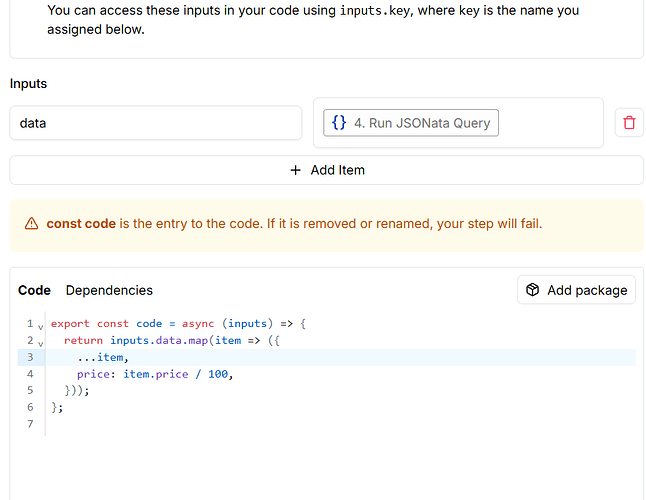Click the bold const code warning text

click(81, 224)
